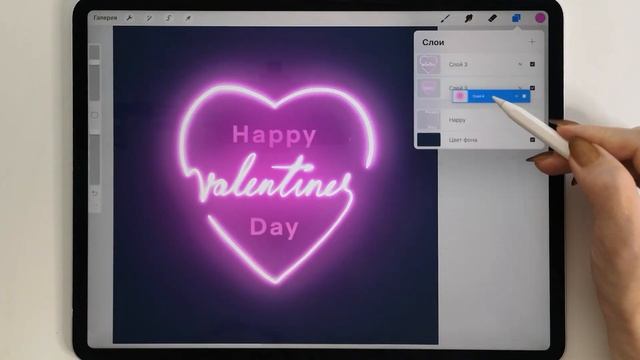
Task: Activate the Selection S-shaped tool
Action: 169,18
